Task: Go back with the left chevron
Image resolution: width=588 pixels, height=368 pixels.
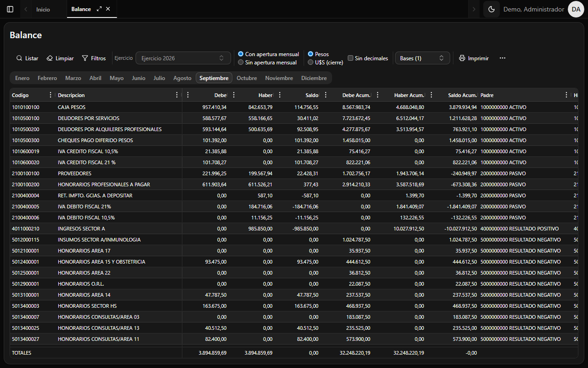Action: (26, 9)
